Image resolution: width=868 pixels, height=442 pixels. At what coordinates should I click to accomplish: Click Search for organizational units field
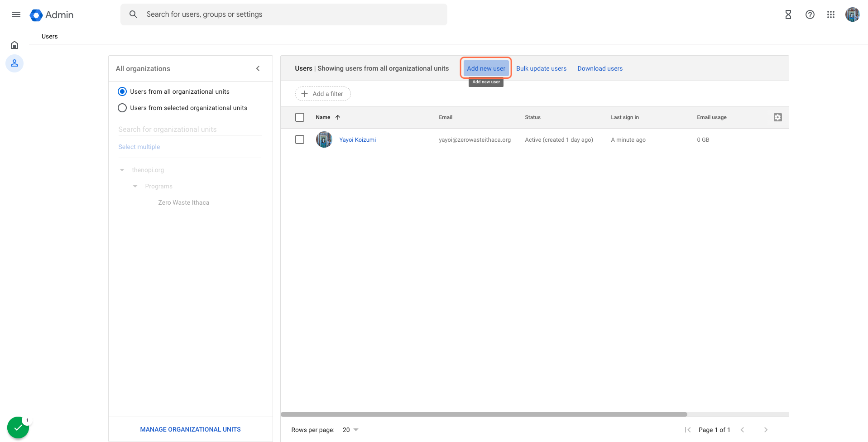[x=190, y=129]
